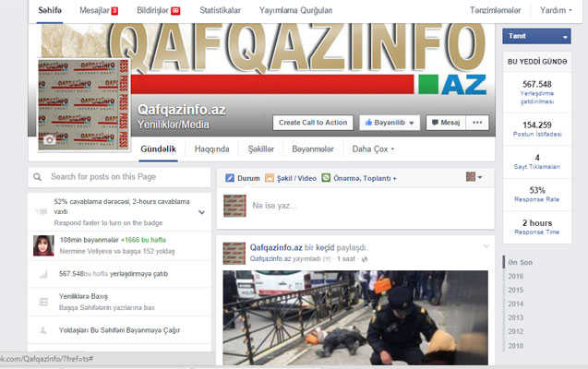
Task: Open the post-as identity dropdown in composer
Action: click(474, 177)
